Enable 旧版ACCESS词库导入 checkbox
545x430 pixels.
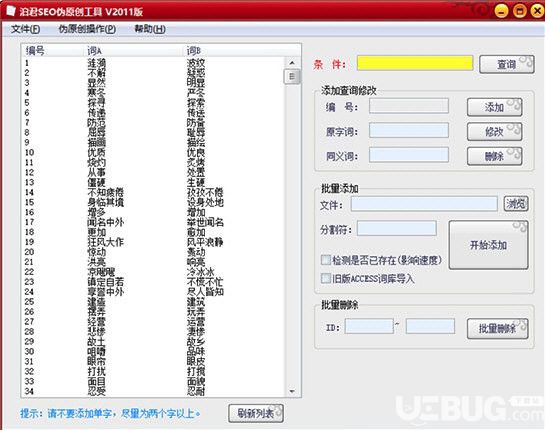tap(326, 278)
